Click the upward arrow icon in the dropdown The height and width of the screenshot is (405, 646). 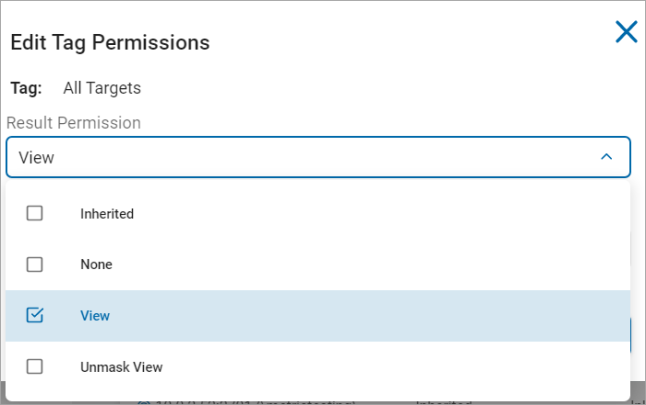point(605,157)
